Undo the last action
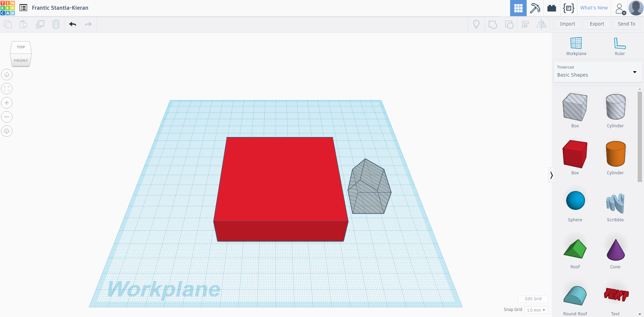 pyautogui.click(x=72, y=24)
